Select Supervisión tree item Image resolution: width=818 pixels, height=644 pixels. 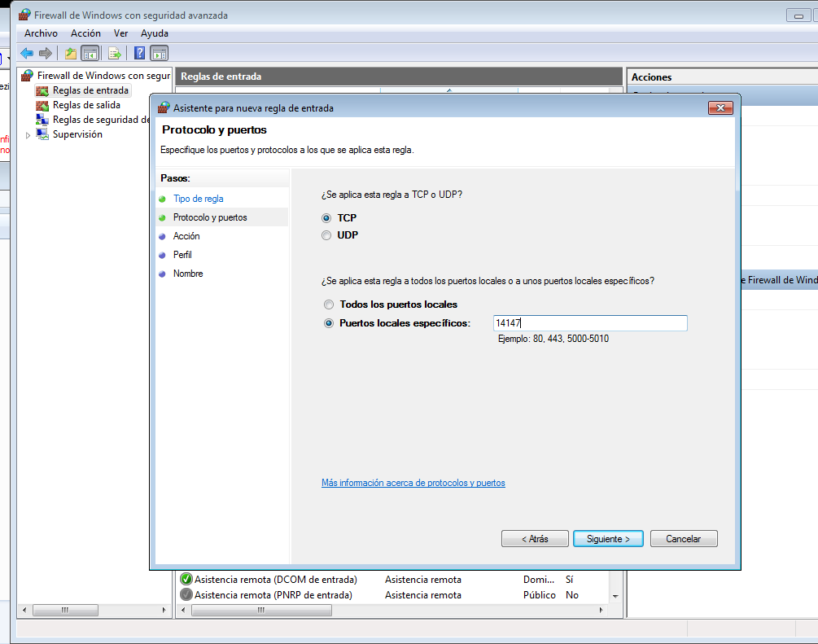77,134
